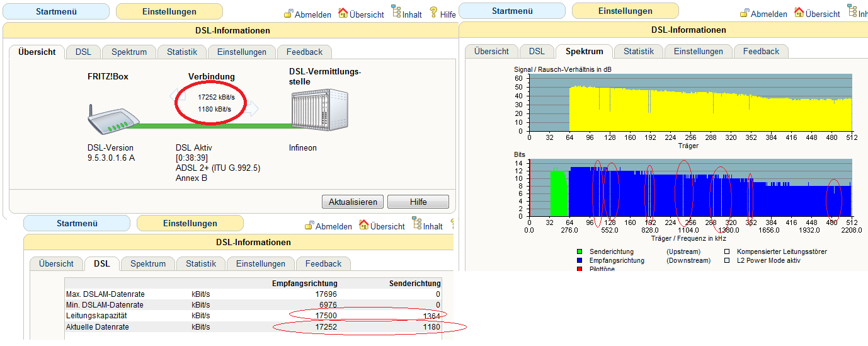This screenshot has height=346, width=868.
Task: Click the Hilfe button beside Aktualisieren
Action: click(418, 202)
